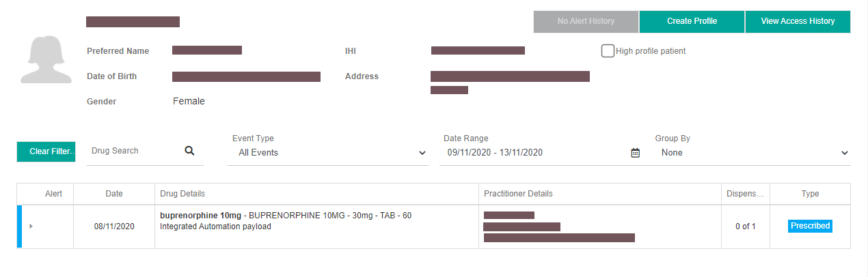Click the Drug Details column header
The height and width of the screenshot is (277, 868).
pyautogui.click(x=182, y=194)
